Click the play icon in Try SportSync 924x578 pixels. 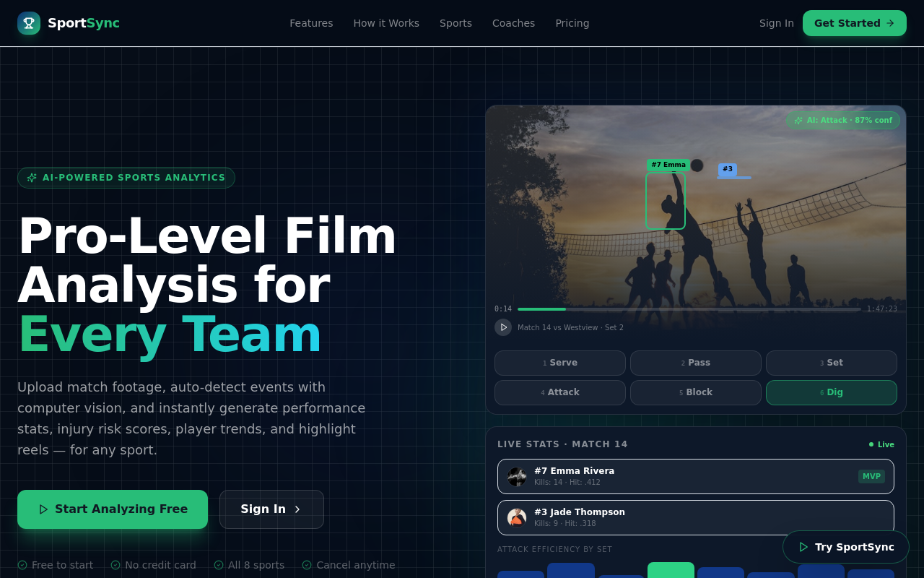pos(803,547)
